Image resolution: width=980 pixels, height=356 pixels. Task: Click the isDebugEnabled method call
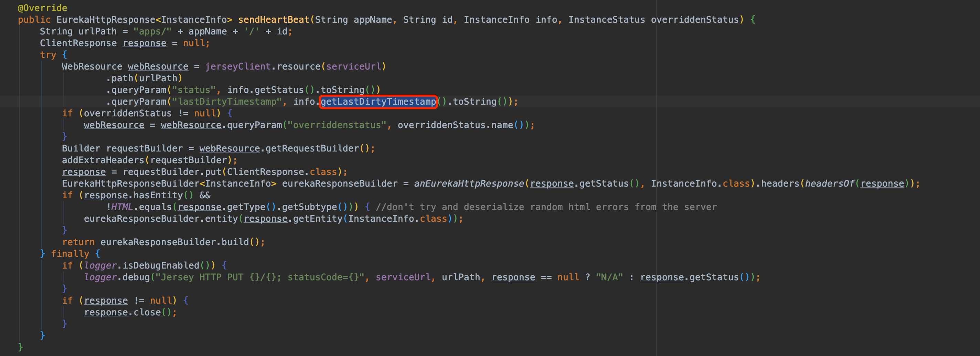[161, 266]
